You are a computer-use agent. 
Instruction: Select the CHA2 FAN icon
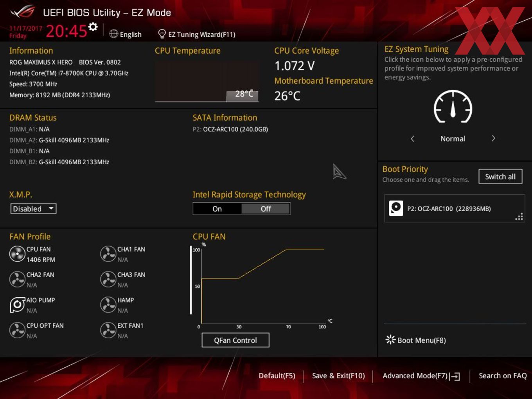(x=17, y=279)
